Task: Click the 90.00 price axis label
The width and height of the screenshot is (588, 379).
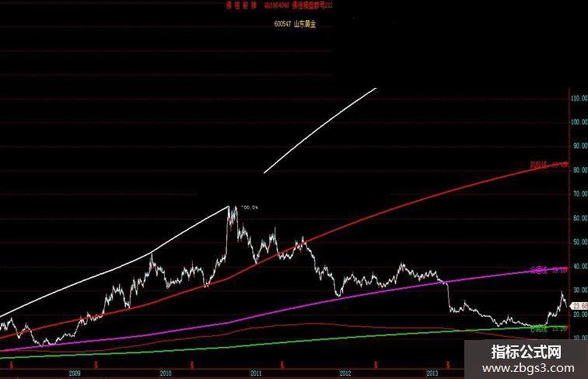Action: (580, 146)
